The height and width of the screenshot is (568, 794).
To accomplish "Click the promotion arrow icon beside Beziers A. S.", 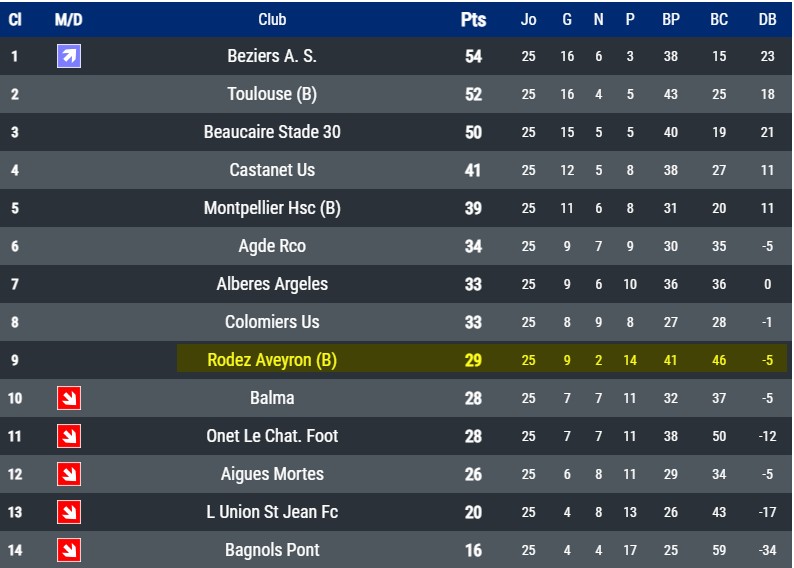I will [x=69, y=56].
